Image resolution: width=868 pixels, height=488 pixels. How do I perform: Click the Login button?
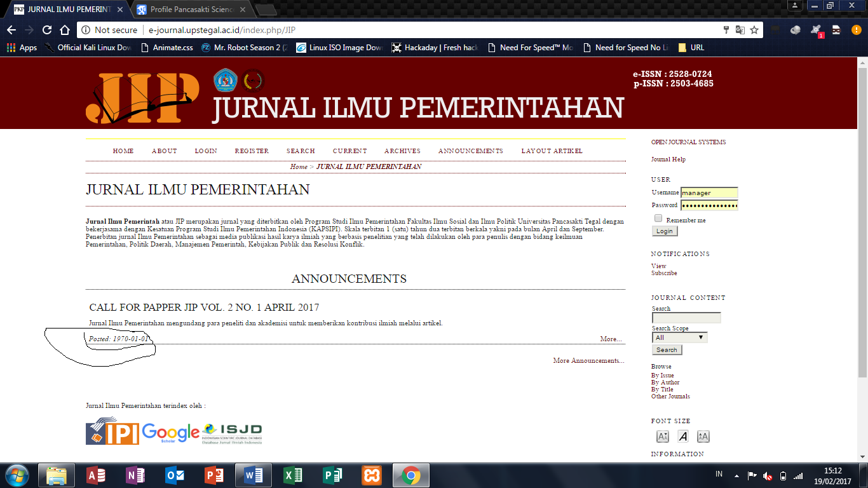[x=665, y=231]
